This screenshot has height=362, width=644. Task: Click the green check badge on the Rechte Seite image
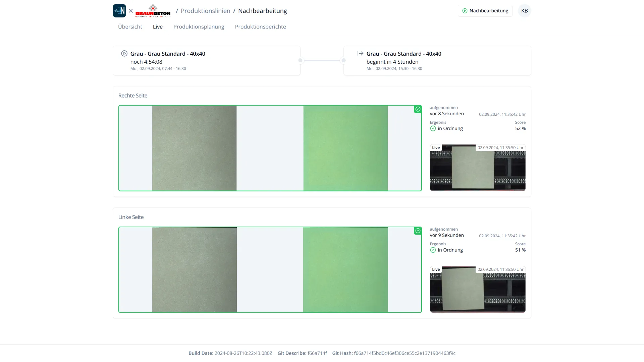pyautogui.click(x=418, y=109)
